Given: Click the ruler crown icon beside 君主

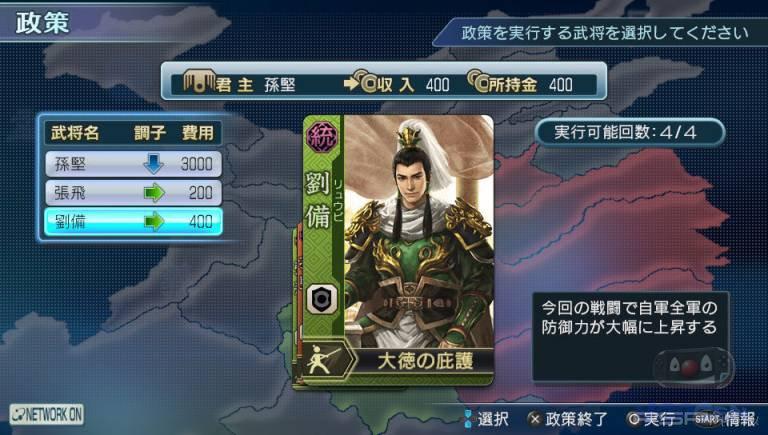Looking at the screenshot, I should (x=199, y=81).
